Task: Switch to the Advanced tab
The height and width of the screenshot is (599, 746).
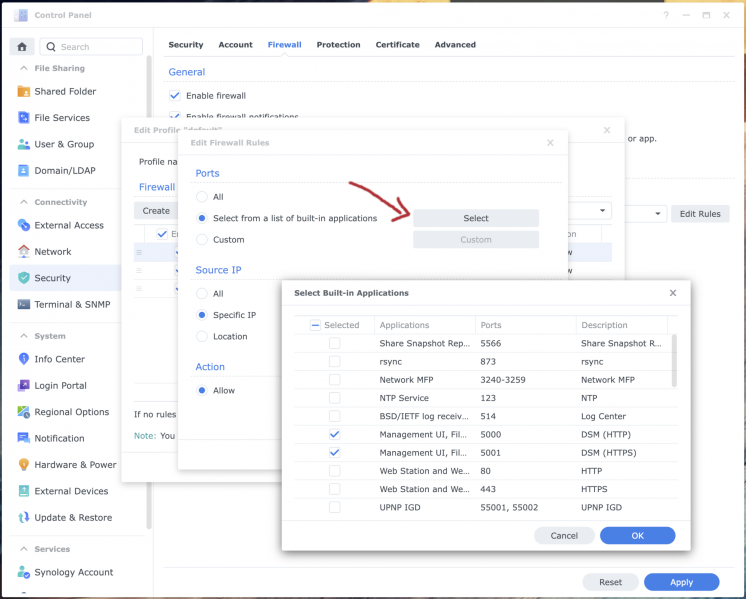Action: (x=455, y=45)
